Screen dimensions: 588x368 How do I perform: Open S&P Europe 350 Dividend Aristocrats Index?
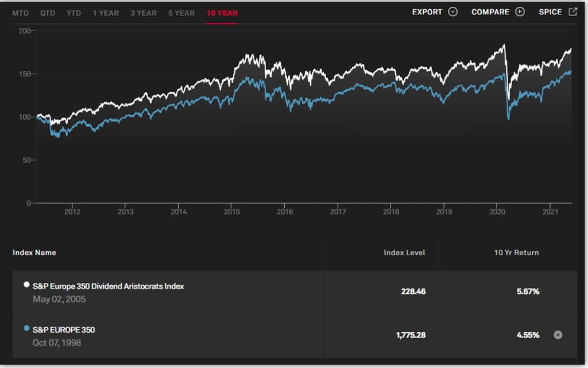[109, 286]
